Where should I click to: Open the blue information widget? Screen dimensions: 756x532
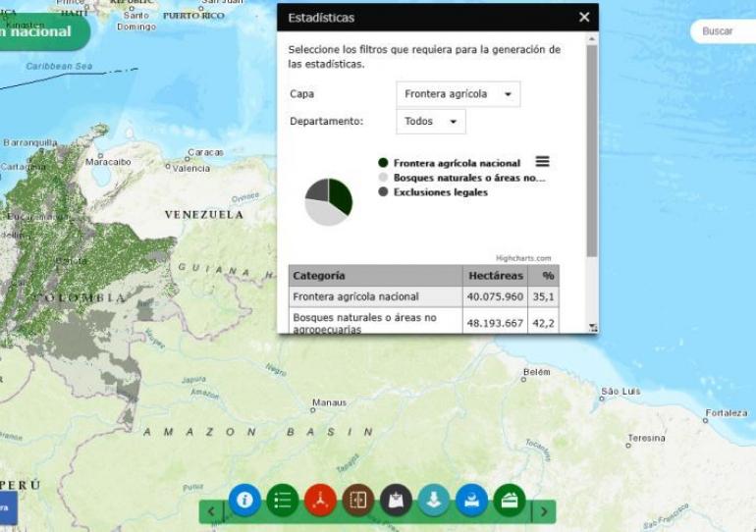point(244,501)
